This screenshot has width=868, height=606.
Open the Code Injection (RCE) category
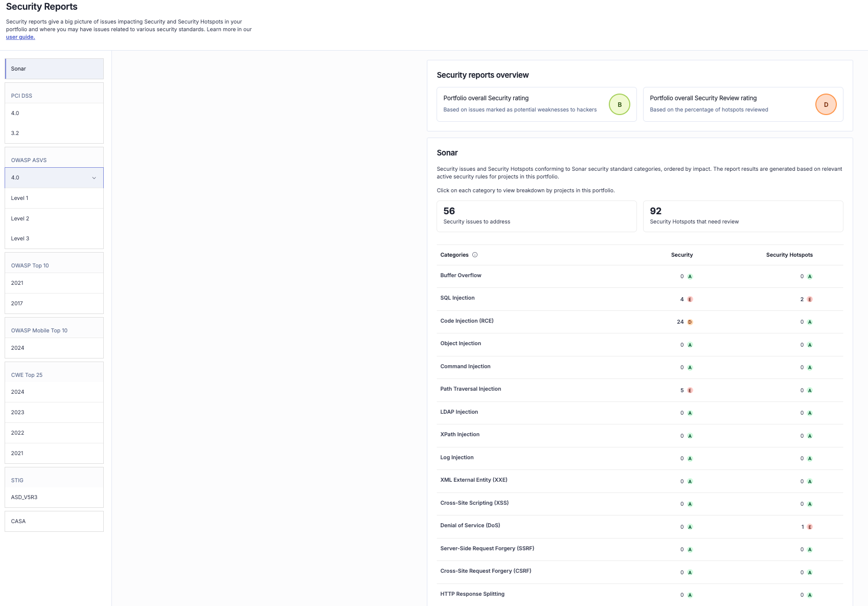pyautogui.click(x=467, y=321)
